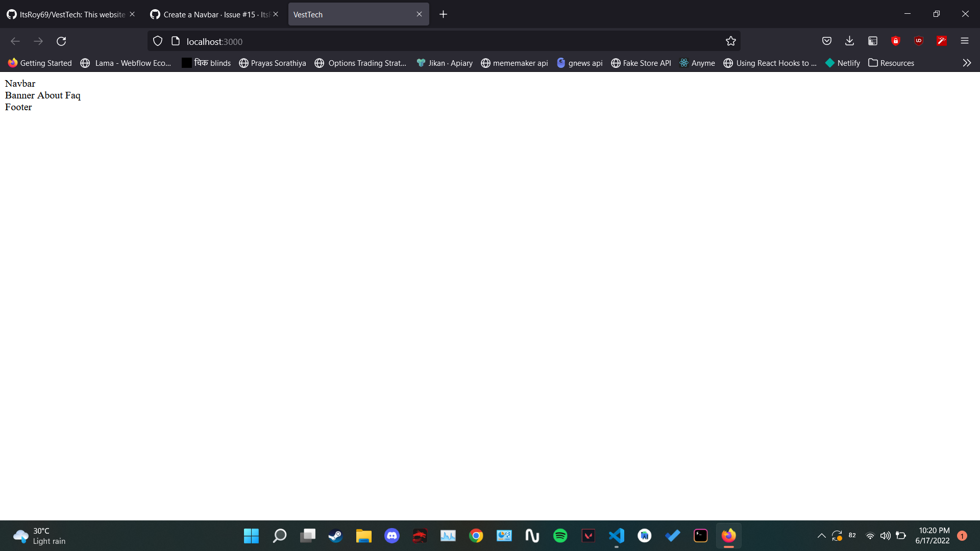The image size is (980, 551).
Task: Open the Netlify bookmark
Action: 842,63
